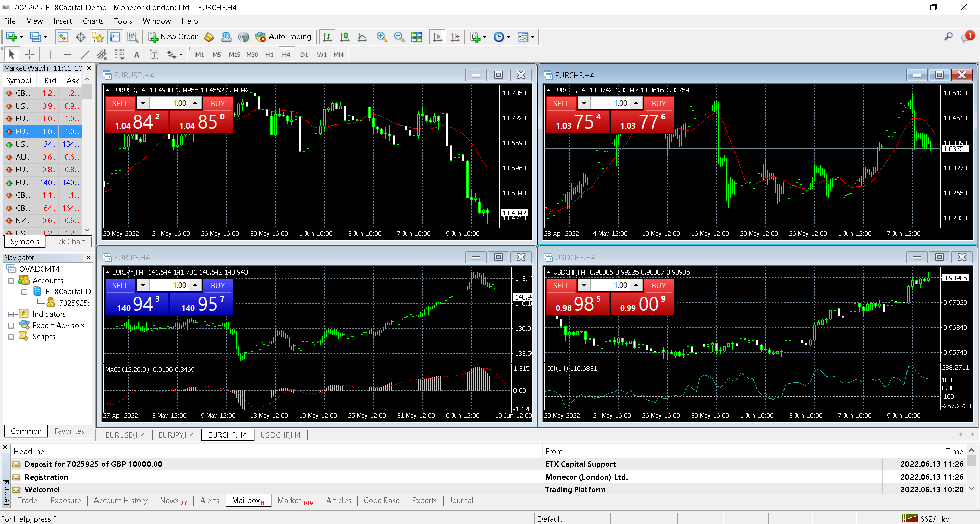
Task: Open the Profiles dropdown arrow
Action: click(45, 37)
